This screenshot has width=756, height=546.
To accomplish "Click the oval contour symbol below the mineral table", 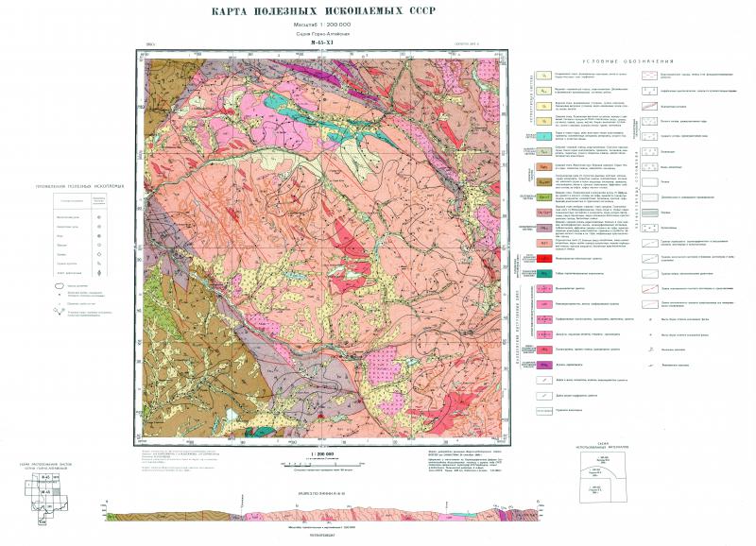I will click(60, 286).
